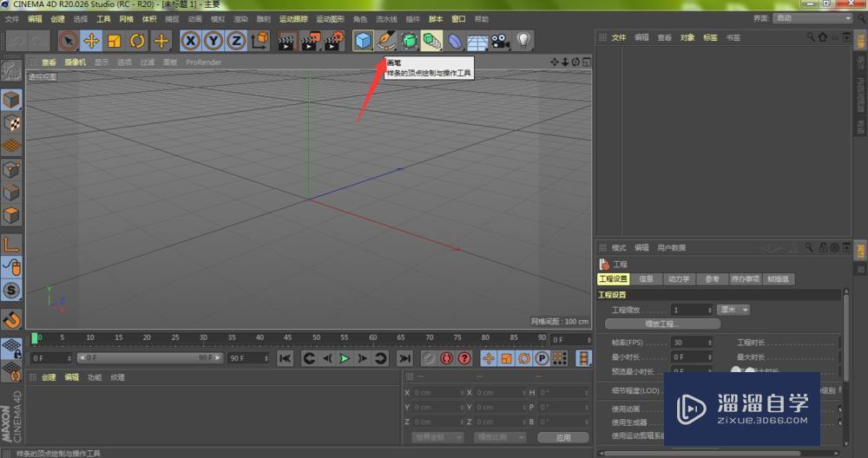Screen dimensions: 868x458
Task: Click the 应用 button in coordinates panel
Action: tap(563, 437)
